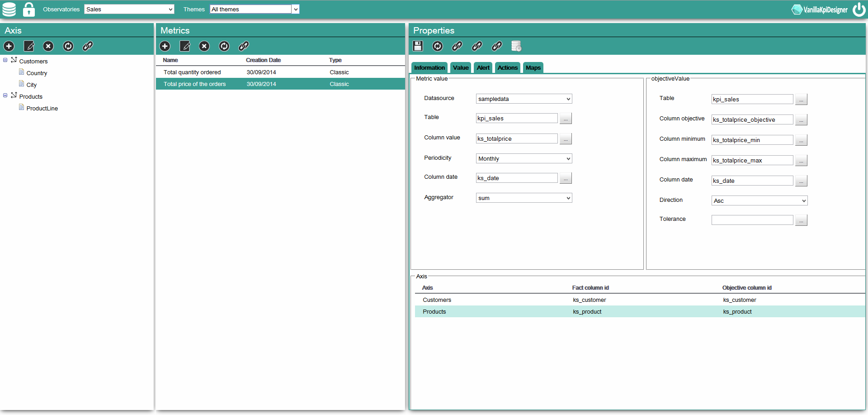Click the Column minimum field ks_totalprice_min
The image size is (868, 415).
752,140
